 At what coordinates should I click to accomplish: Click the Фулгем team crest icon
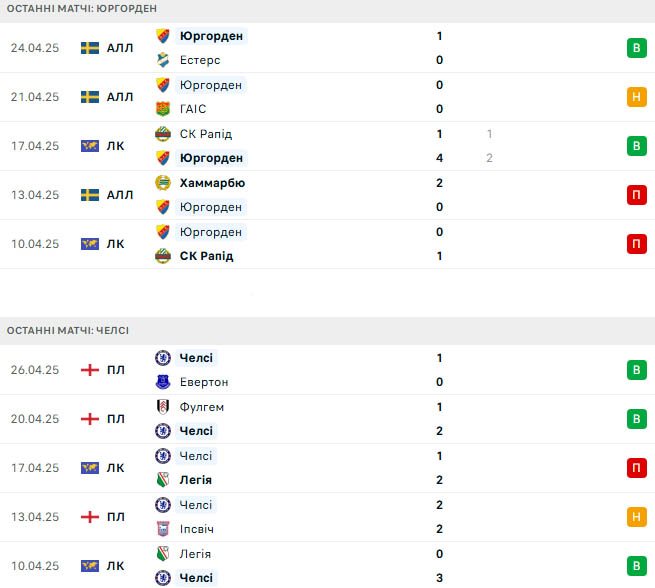pos(163,407)
